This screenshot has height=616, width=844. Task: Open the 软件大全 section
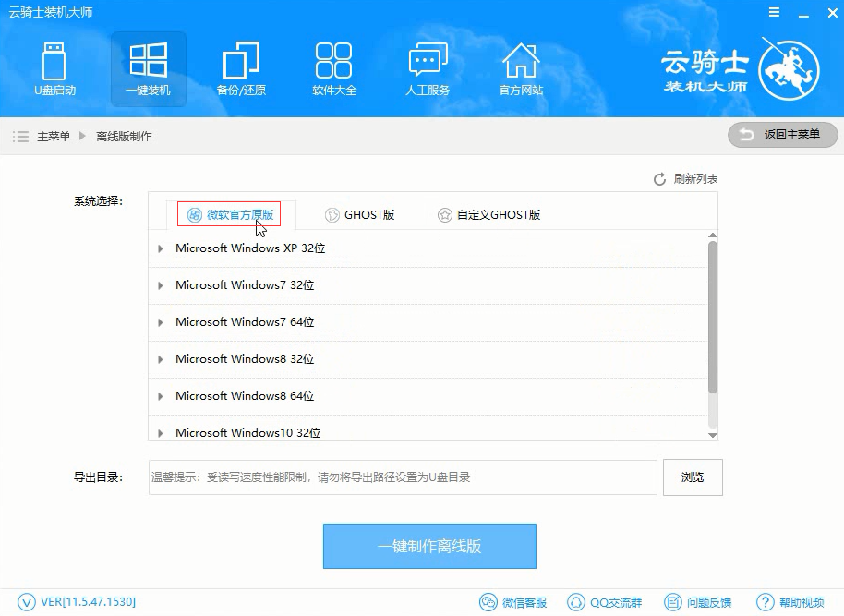(x=334, y=69)
